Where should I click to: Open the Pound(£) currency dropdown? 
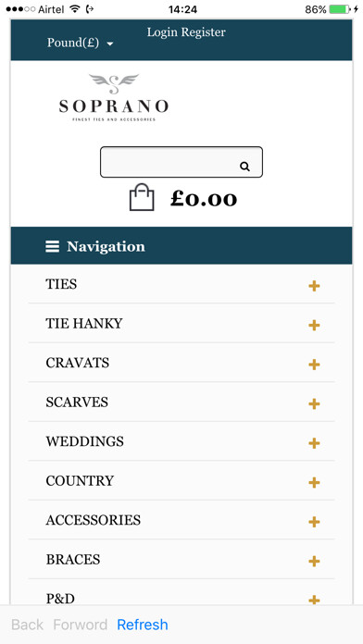click(x=81, y=43)
